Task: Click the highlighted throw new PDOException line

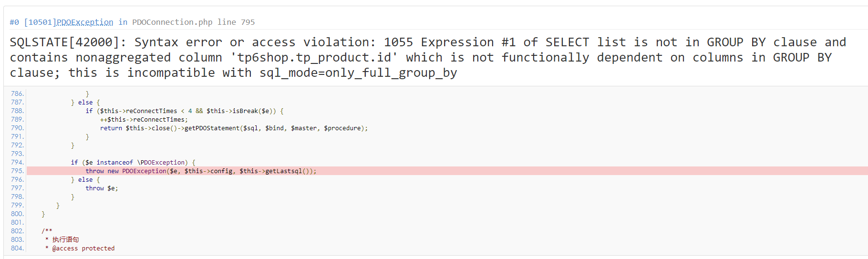Action: pyautogui.click(x=201, y=171)
